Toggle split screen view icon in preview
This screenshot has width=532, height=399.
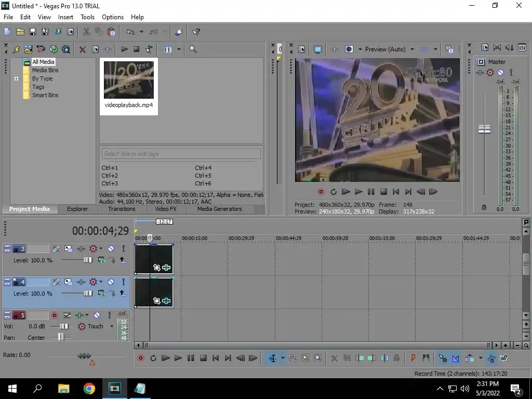pos(349,49)
